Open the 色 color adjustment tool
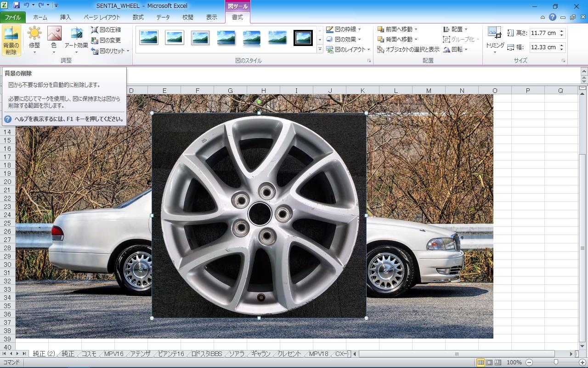Viewport: 588px width, 368px height. pyautogui.click(x=54, y=40)
